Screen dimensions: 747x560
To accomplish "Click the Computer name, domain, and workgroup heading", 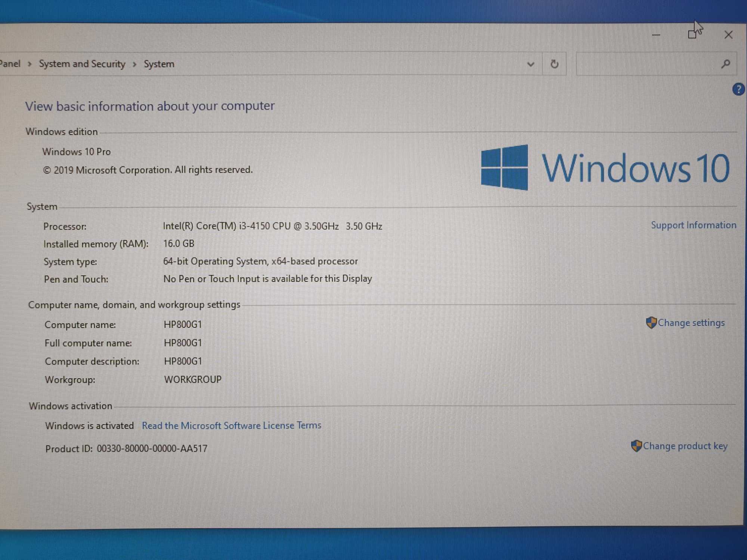I will click(134, 305).
